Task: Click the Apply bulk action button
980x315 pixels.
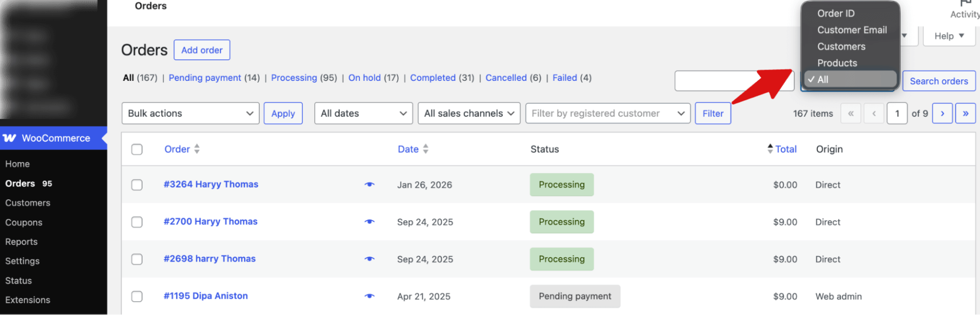Action: (x=283, y=113)
